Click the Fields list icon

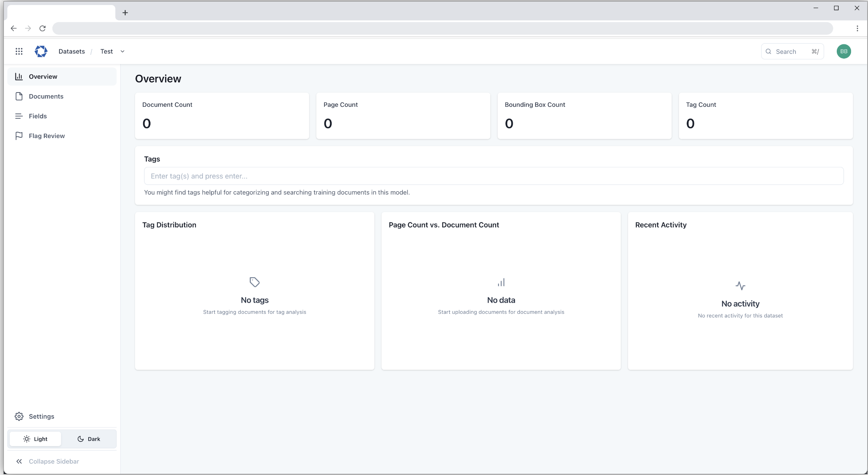[x=19, y=116]
